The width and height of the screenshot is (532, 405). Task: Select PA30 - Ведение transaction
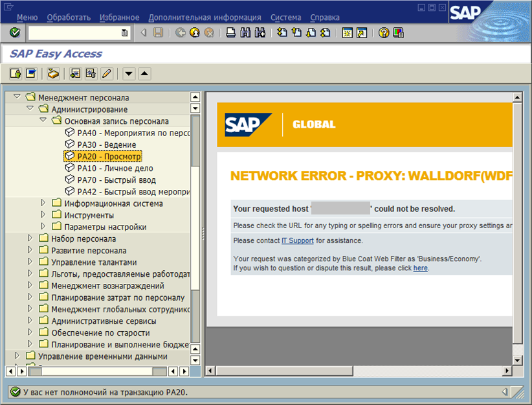[x=100, y=145]
